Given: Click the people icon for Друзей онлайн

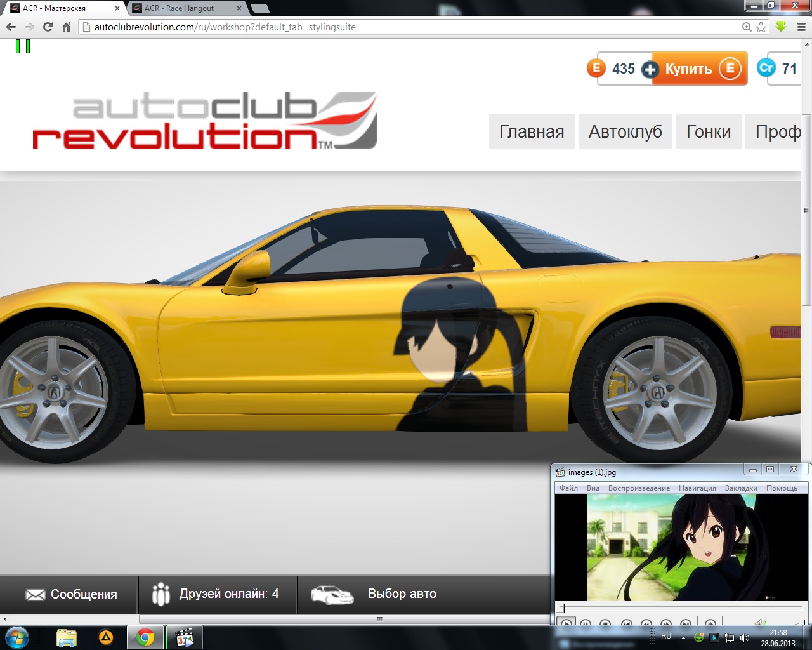Looking at the screenshot, I should point(161,594).
